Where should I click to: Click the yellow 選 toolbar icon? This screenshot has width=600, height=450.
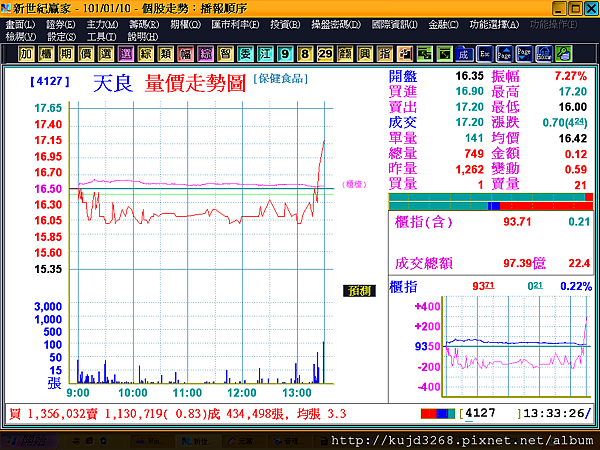106,54
